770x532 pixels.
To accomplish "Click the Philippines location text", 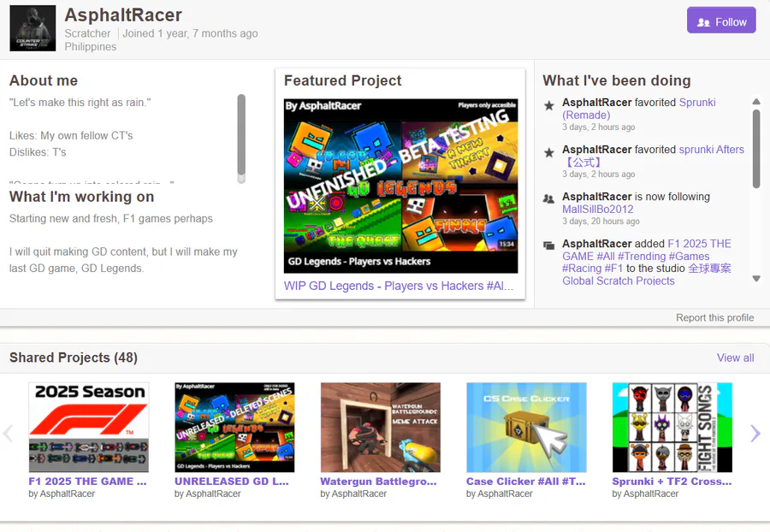I will (x=91, y=47).
